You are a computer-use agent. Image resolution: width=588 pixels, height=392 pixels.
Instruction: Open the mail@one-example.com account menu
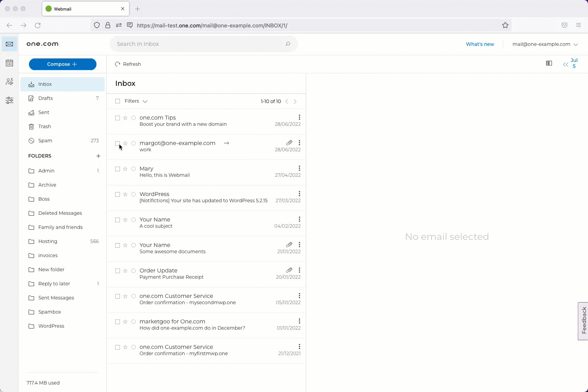(x=545, y=44)
